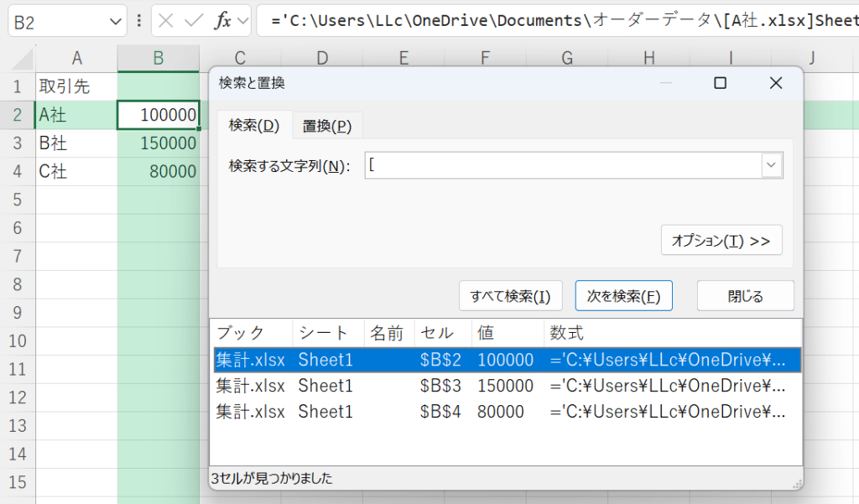Click the Insert Function fx icon
The width and height of the screenshot is (859, 504).
[222, 22]
